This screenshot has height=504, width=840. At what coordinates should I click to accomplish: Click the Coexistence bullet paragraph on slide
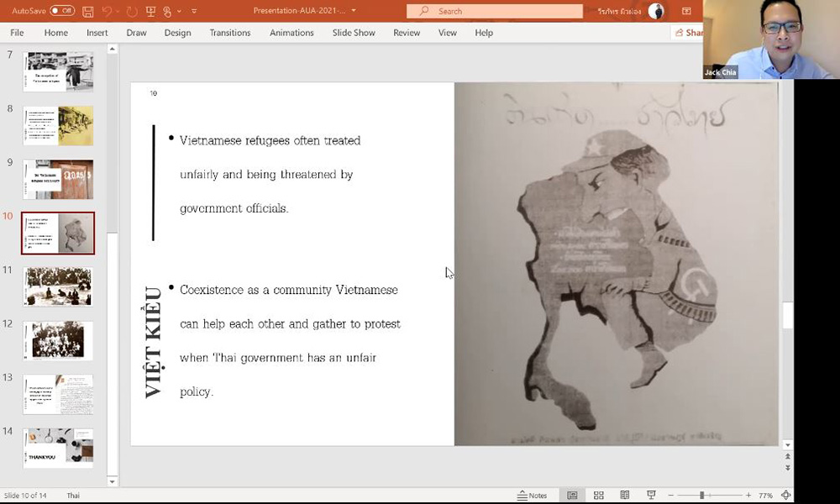pyautogui.click(x=290, y=341)
